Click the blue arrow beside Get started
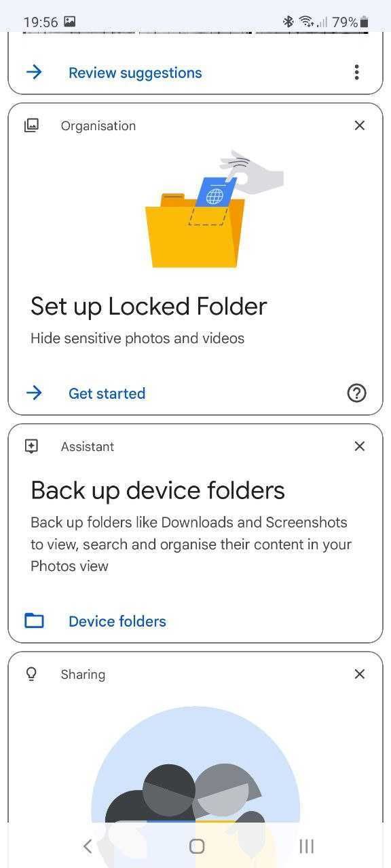Viewport: 391px width, 868px height. pos(35,393)
